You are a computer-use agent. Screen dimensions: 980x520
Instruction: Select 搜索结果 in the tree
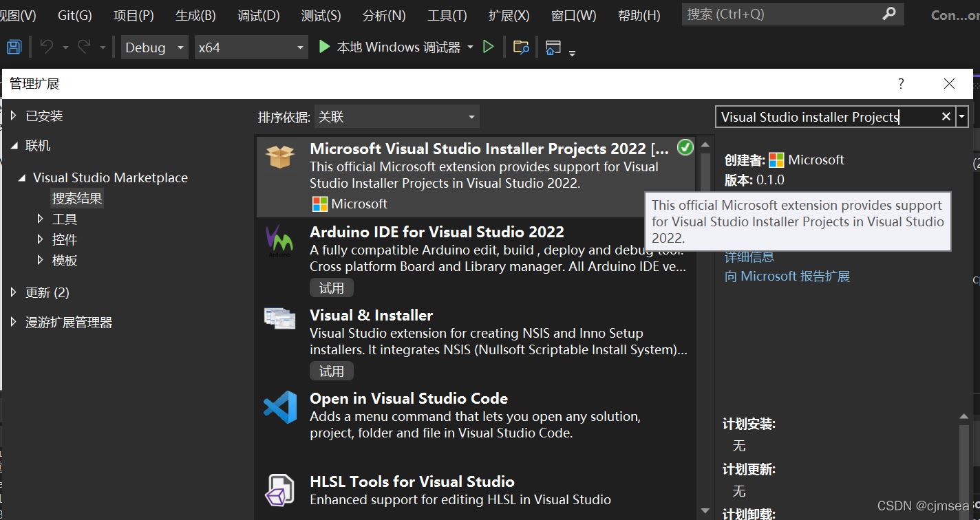pos(77,199)
